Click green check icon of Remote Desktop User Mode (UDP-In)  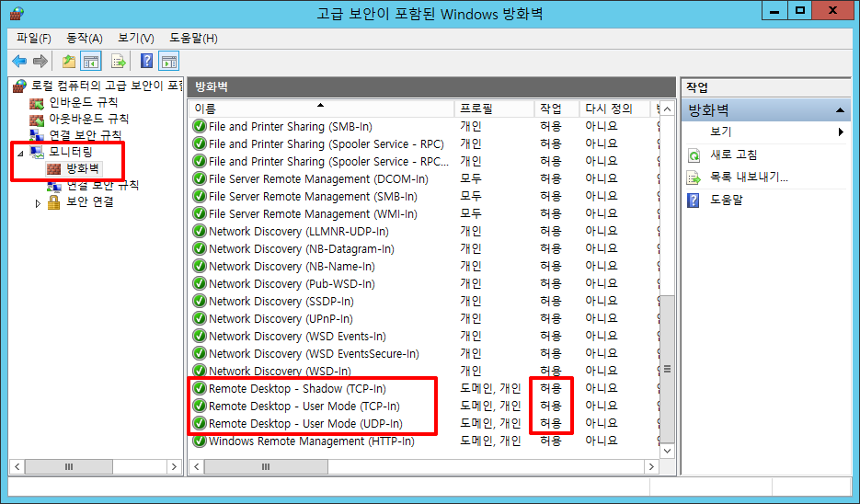[200, 423]
